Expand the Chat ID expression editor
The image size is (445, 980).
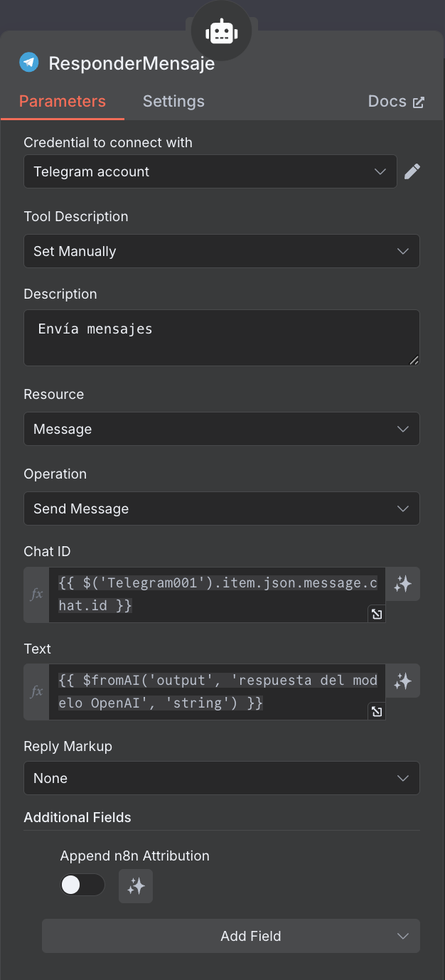pyautogui.click(x=377, y=614)
